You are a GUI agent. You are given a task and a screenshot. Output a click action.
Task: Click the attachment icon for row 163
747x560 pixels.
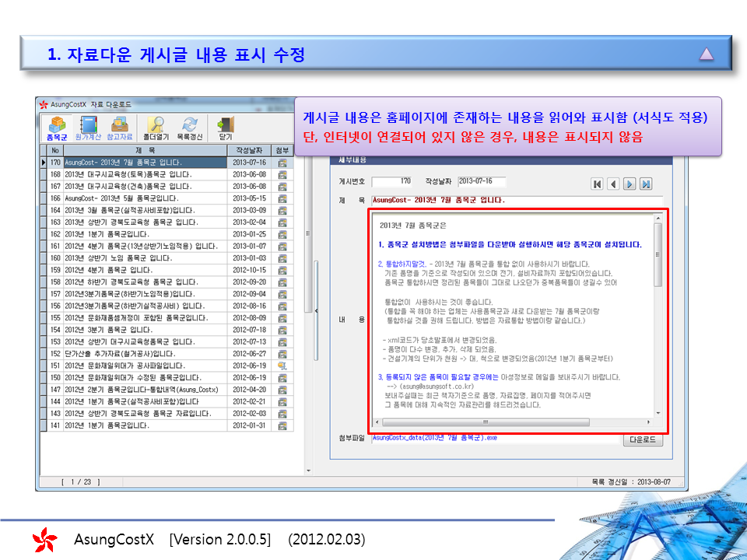click(x=282, y=222)
